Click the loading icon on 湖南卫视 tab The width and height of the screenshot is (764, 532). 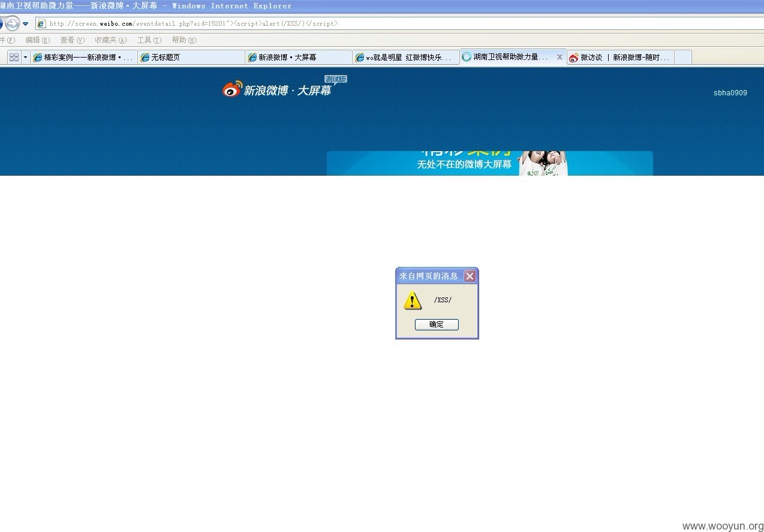[467, 57]
